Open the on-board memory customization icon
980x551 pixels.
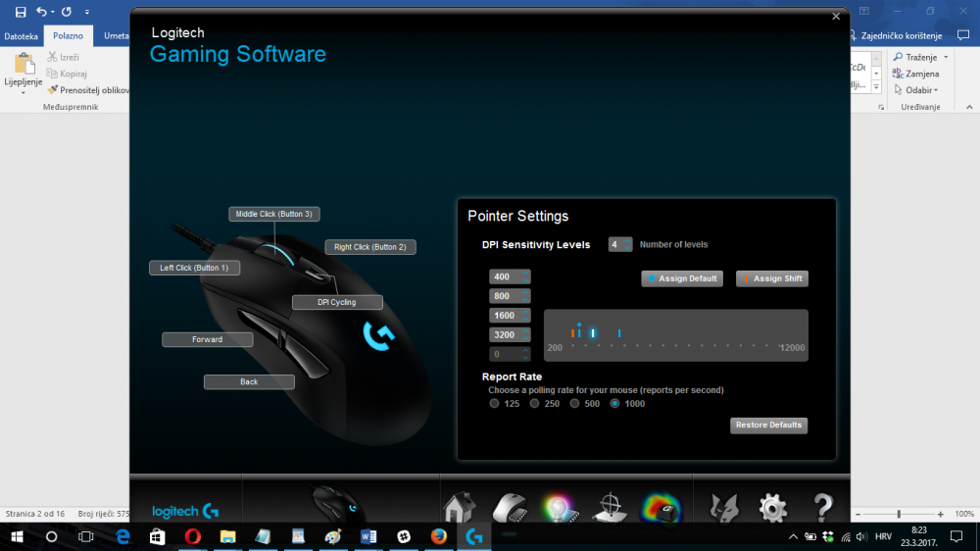pos(510,507)
